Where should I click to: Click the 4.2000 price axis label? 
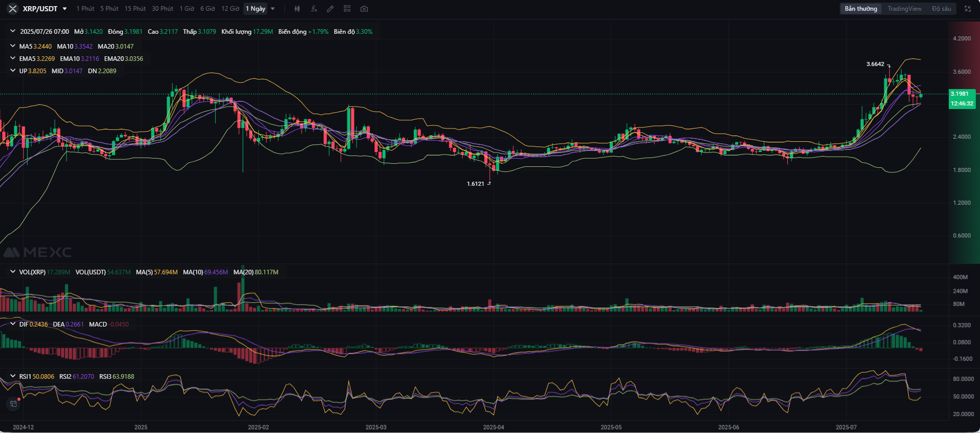(x=962, y=38)
